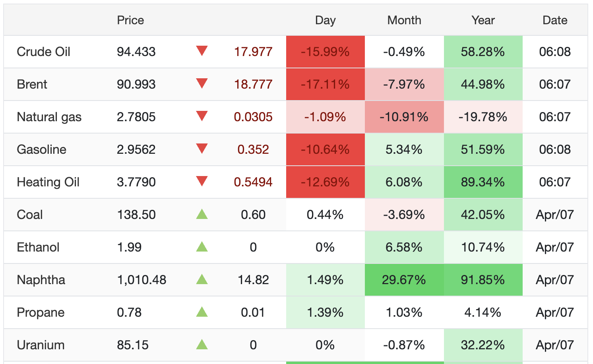Open the Ethanol commodity page
The height and width of the screenshot is (364, 593).
[x=38, y=247]
